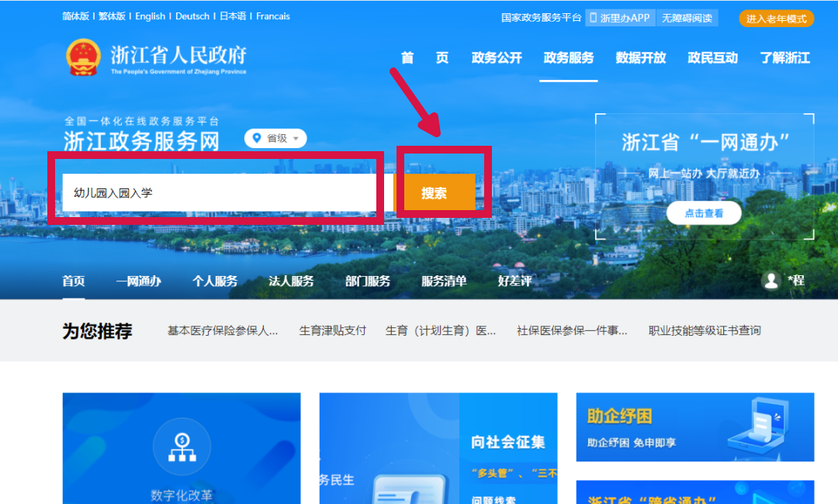Go to 首页 in top navigation

[425, 57]
